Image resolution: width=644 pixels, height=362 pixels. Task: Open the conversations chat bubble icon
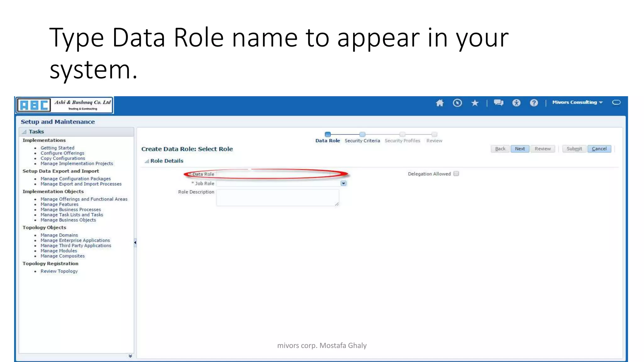click(498, 103)
